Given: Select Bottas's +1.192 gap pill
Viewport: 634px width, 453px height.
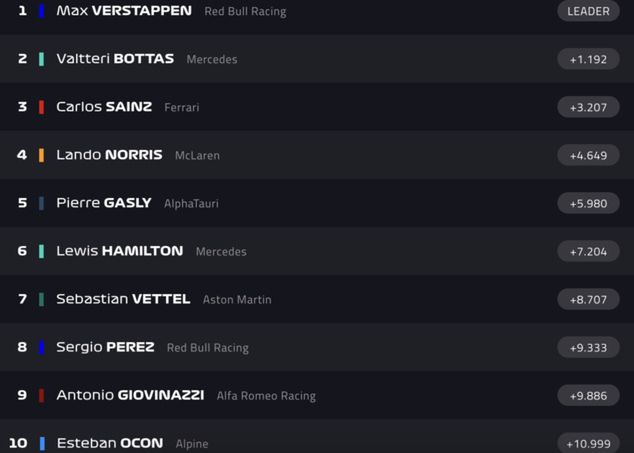Looking at the screenshot, I should (588, 59).
